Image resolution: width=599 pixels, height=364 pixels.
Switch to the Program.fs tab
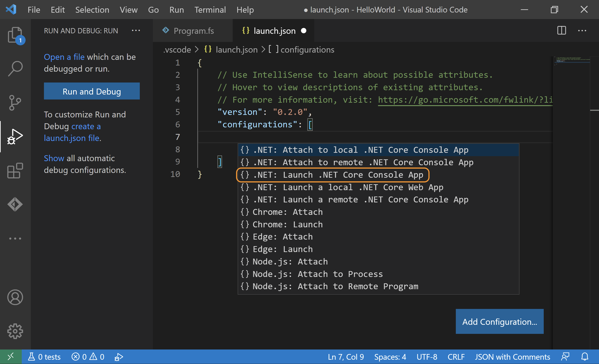193,31
